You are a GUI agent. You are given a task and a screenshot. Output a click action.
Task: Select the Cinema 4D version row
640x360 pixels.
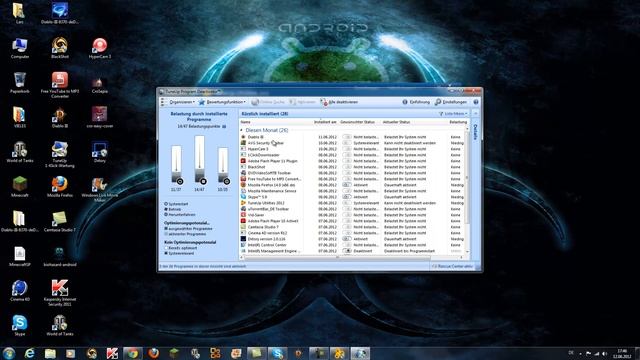352,233
